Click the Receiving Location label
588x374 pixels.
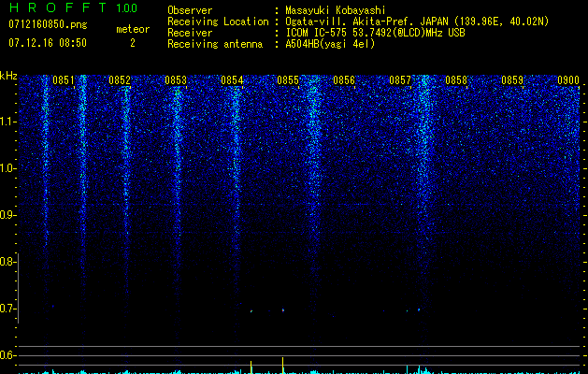pos(218,22)
